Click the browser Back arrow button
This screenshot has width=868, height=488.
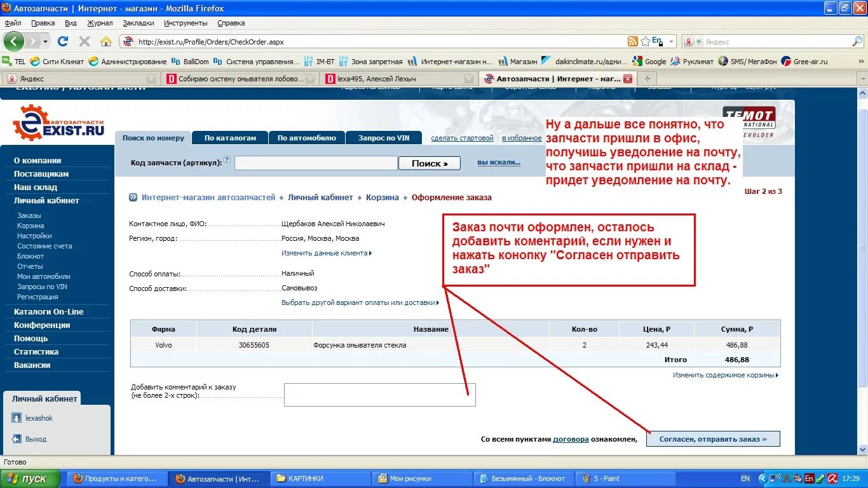[x=14, y=41]
